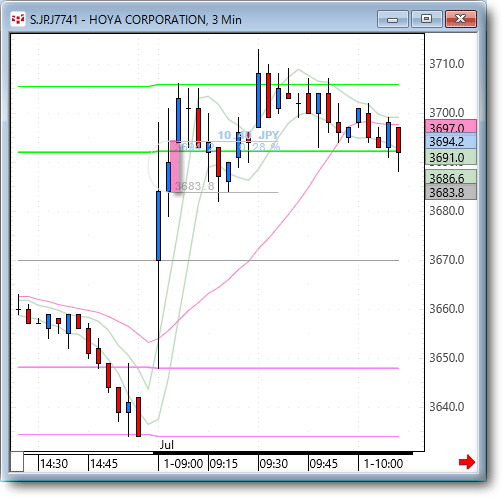
Task: Click the 3640.0 price axis value
Action: pos(446,407)
